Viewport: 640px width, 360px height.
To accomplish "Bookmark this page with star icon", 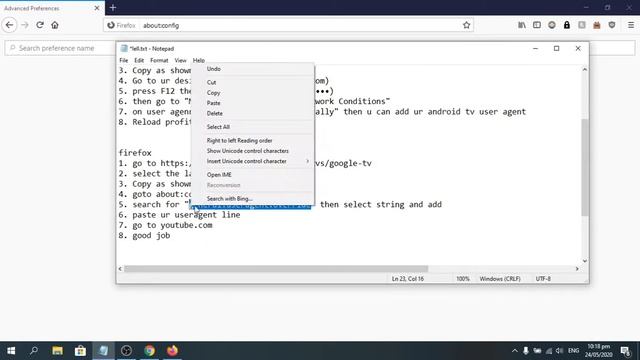I will (x=467, y=25).
